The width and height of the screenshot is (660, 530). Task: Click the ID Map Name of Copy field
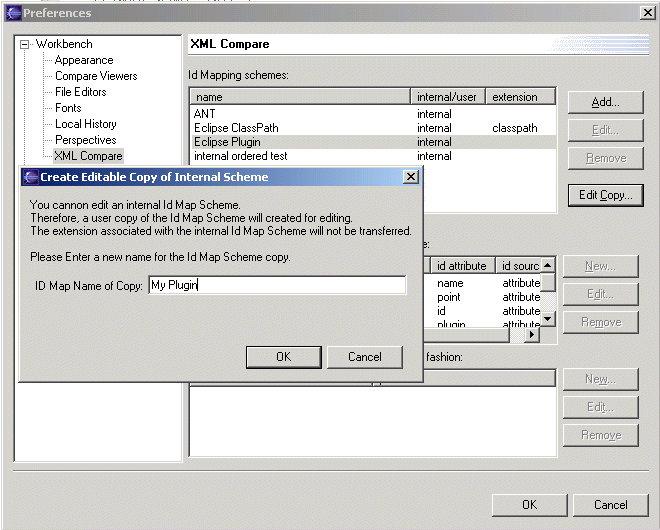[x=276, y=286]
